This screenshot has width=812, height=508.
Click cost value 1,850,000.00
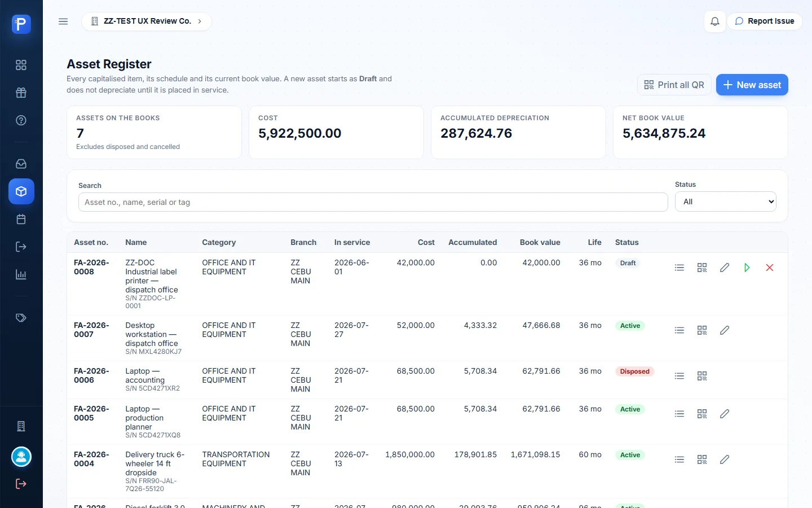410,454
